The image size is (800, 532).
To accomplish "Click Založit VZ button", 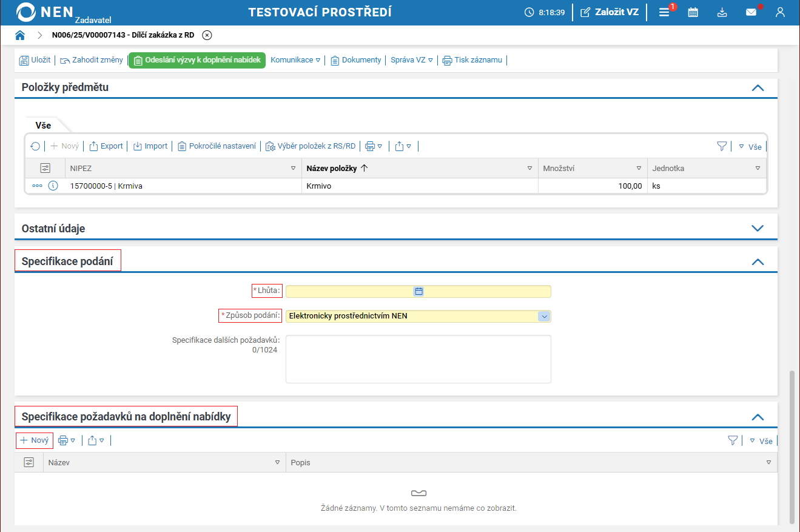I will tap(610, 12).
